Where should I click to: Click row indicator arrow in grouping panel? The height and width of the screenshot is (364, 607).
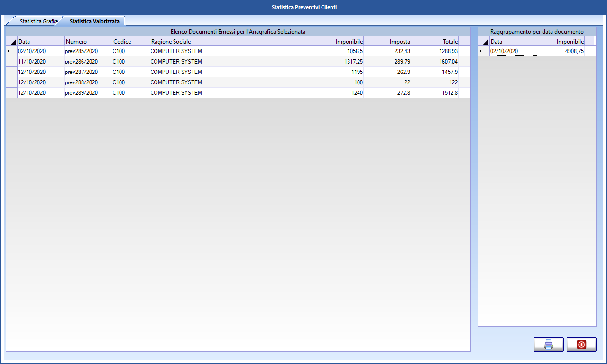pyautogui.click(x=484, y=51)
